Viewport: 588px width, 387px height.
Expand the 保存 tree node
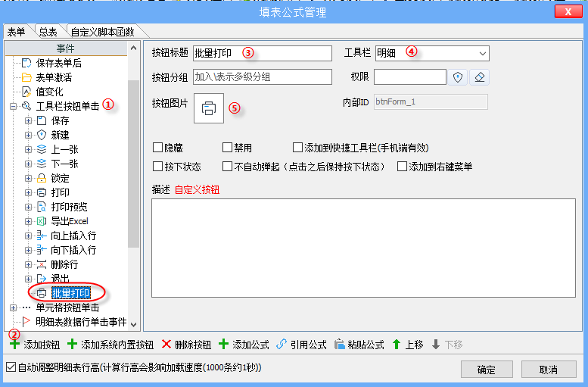28,121
